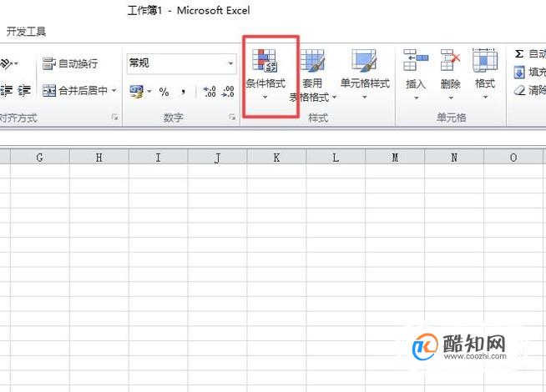Expand the arrow beside 表格格式
The image size is (546, 392).
click(334, 98)
